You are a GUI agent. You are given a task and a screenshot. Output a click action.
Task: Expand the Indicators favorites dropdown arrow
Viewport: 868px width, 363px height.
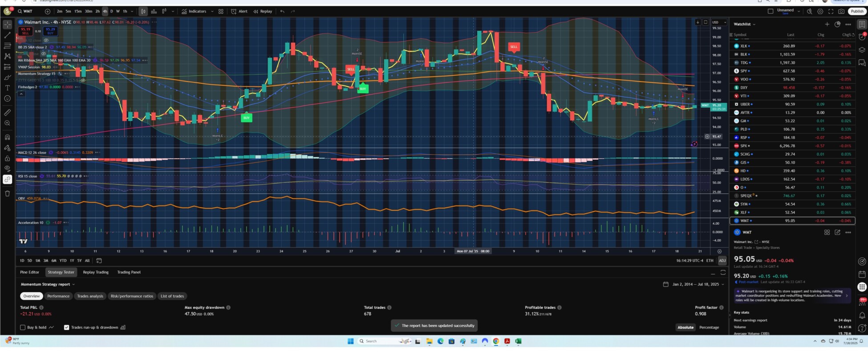coord(212,12)
